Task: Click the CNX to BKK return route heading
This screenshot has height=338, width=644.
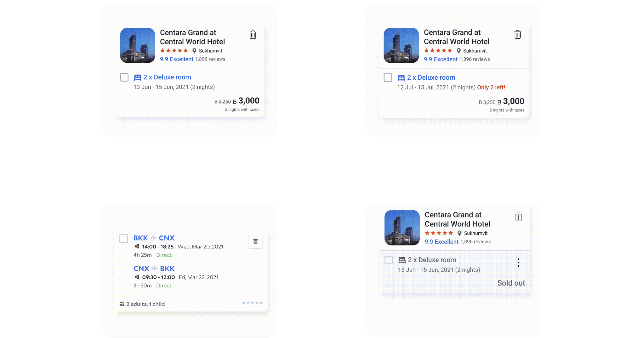Action: coord(154,269)
